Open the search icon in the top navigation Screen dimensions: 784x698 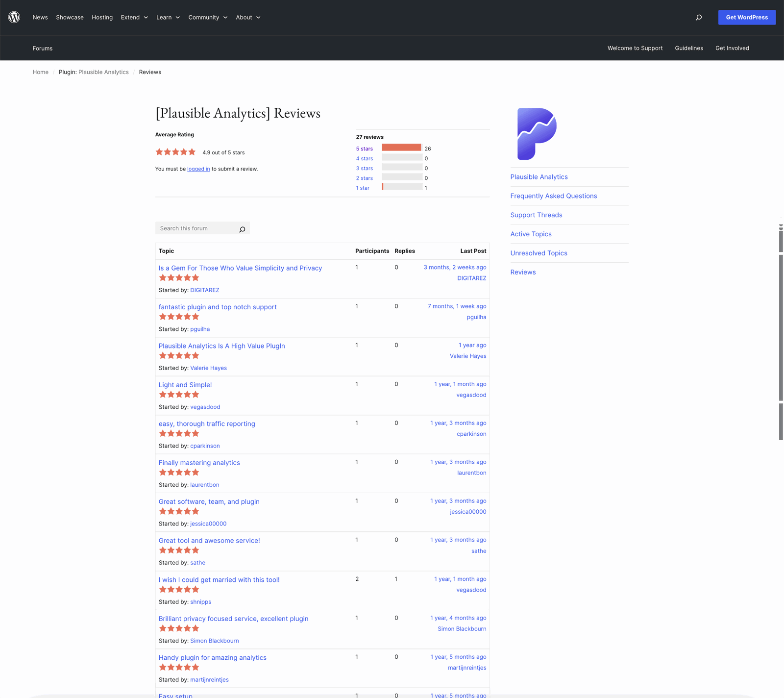coord(698,17)
